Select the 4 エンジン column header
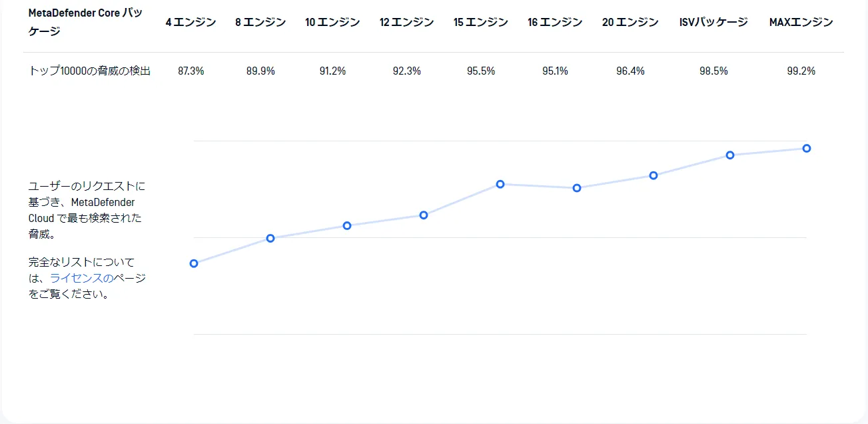The image size is (868, 424). (191, 22)
